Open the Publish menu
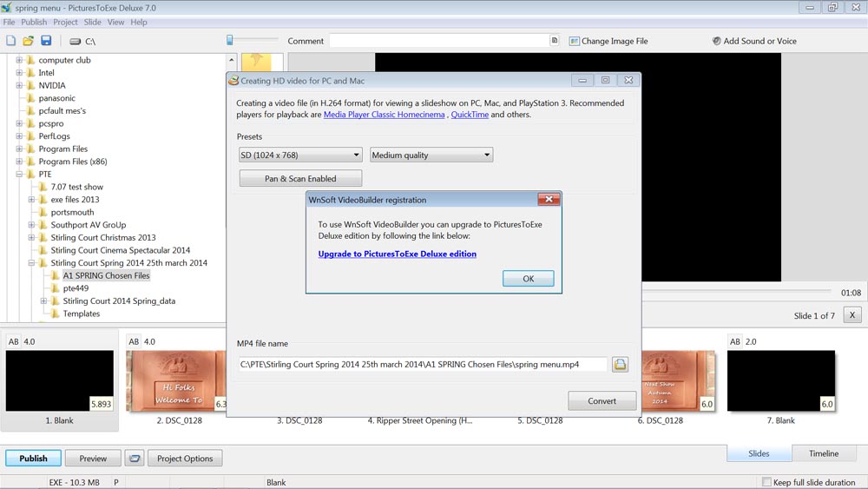Image resolution: width=868 pixels, height=489 pixels. click(34, 23)
